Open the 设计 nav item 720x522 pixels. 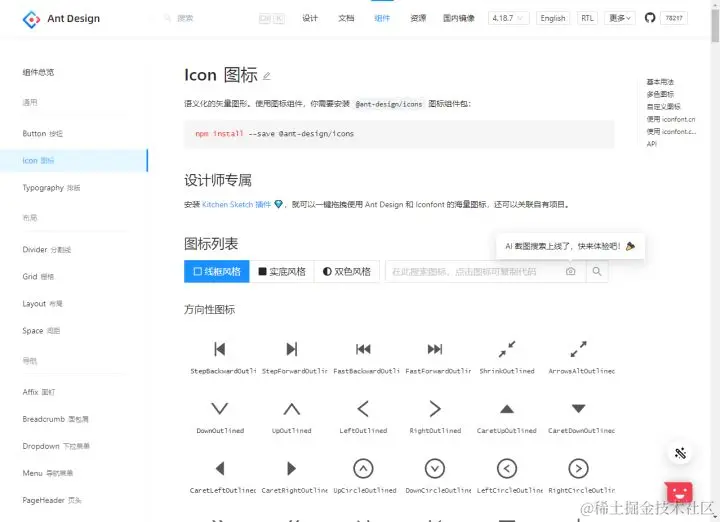pyautogui.click(x=310, y=18)
